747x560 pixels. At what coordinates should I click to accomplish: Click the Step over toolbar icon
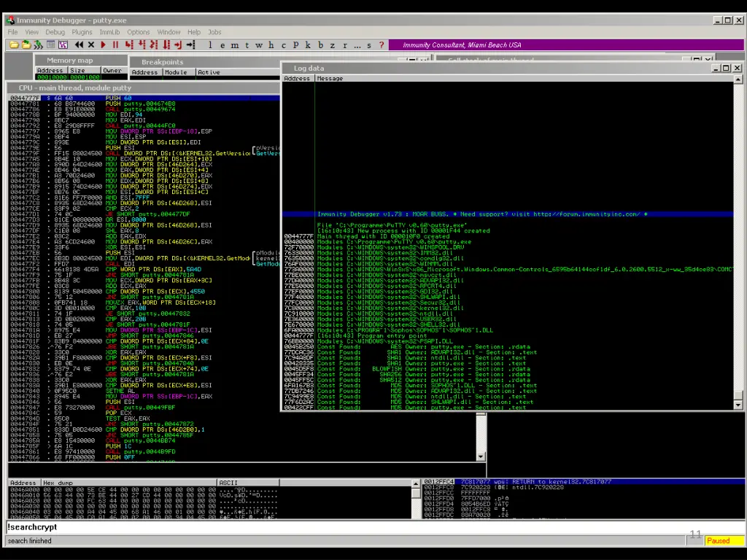click(142, 44)
